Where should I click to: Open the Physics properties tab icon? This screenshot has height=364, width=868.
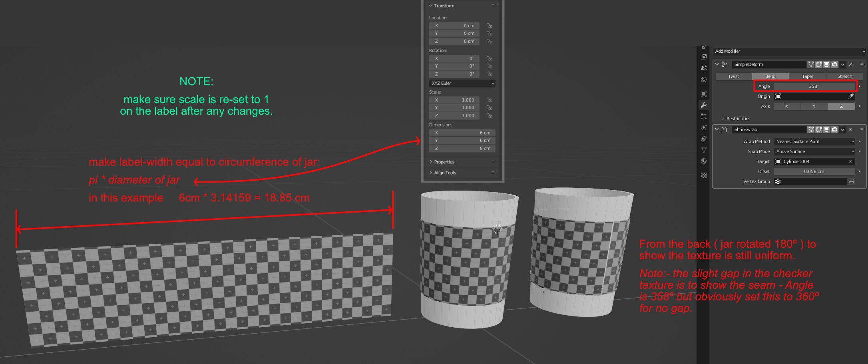tap(704, 127)
